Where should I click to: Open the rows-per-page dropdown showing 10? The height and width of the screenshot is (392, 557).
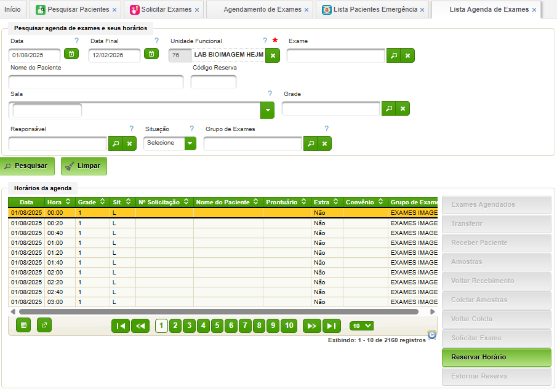361,326
